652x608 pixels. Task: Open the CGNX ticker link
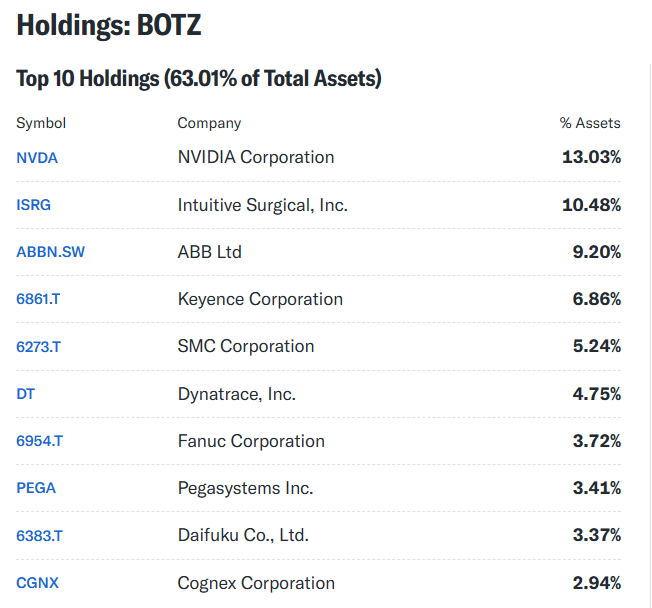coord(37,583)
